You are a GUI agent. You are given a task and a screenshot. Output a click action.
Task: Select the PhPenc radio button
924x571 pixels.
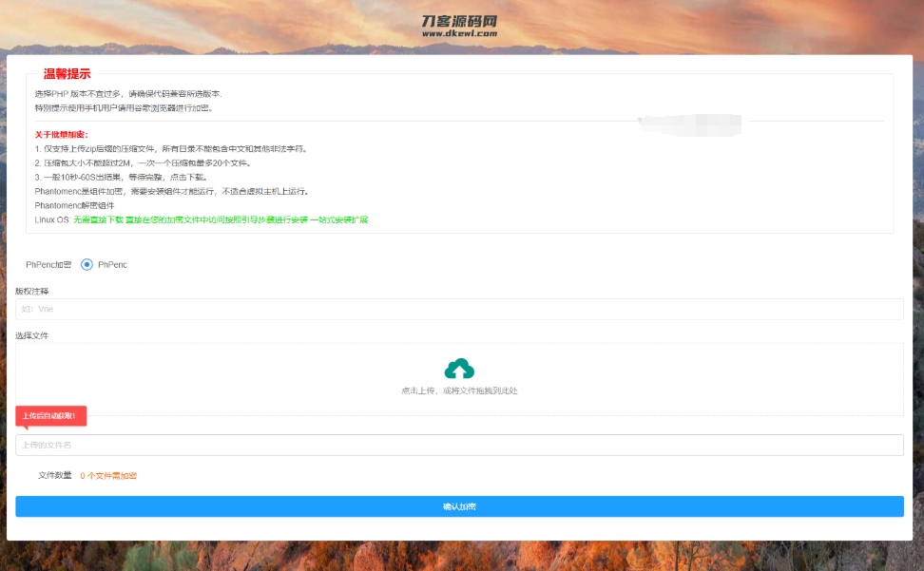pyautogui.click(x=87, y=265)
